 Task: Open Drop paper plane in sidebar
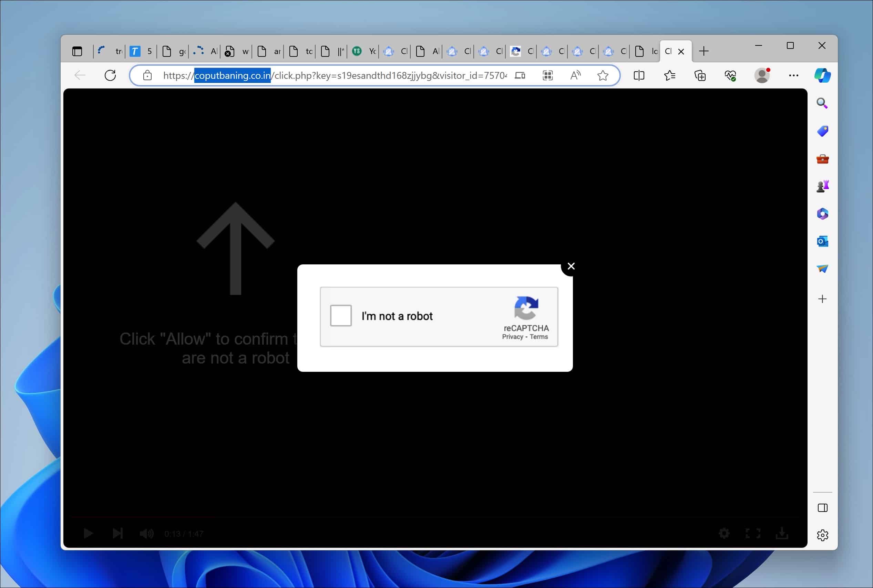822,269
